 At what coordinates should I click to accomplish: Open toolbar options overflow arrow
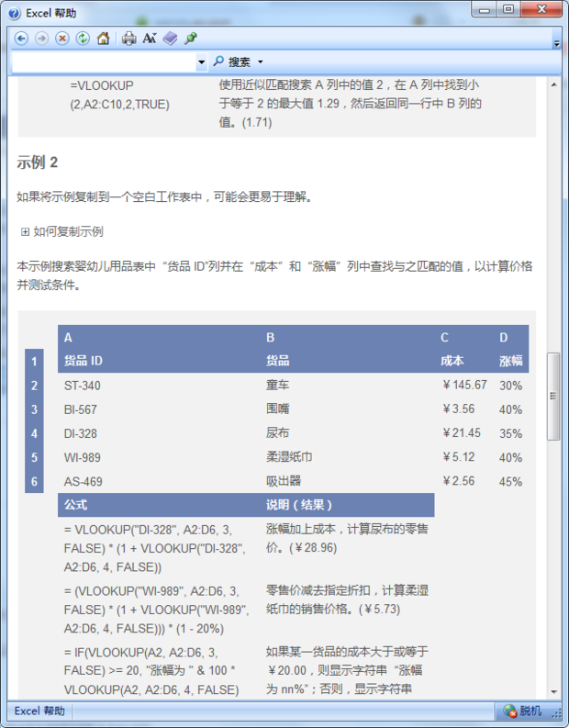pos(556,44)
